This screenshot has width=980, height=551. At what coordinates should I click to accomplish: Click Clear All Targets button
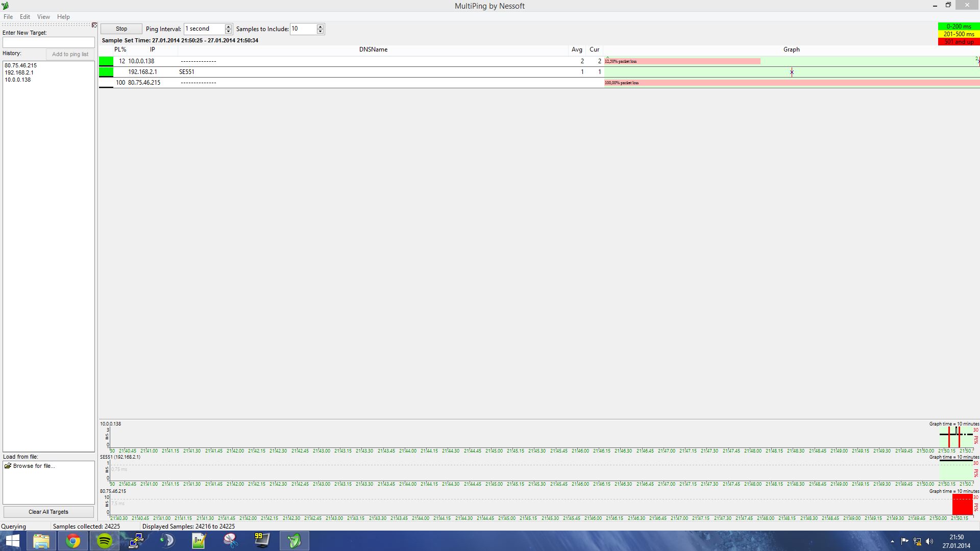pos(48,512)
